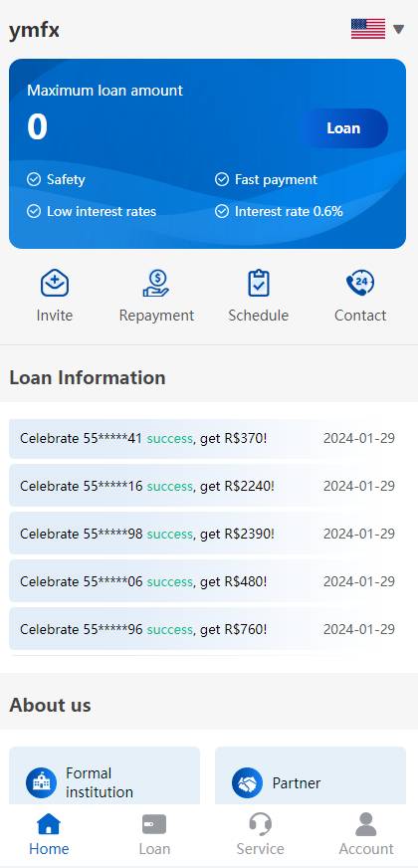Switch to the Home tab
The width and height of the screenshot is (418, 868).
50,834
